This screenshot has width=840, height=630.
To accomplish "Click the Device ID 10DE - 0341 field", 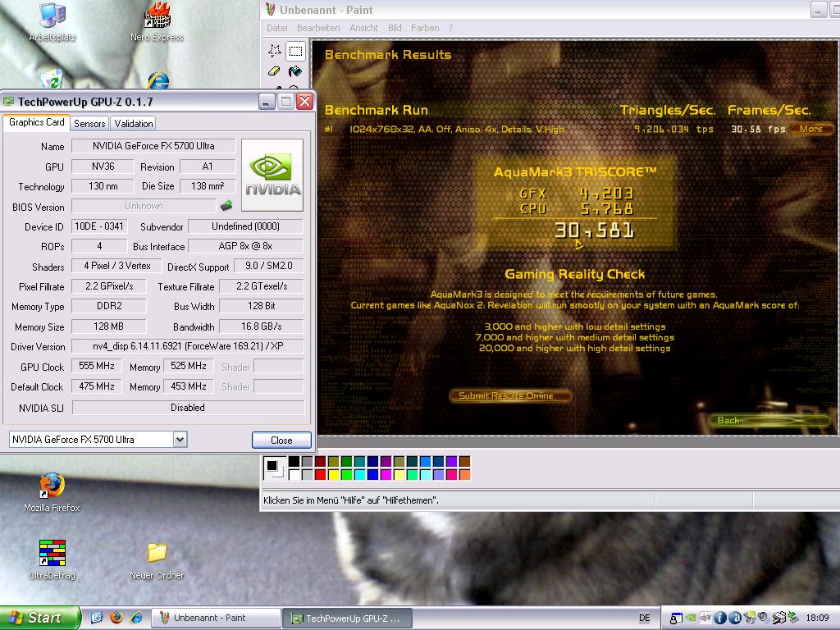I will coord(99,226).
